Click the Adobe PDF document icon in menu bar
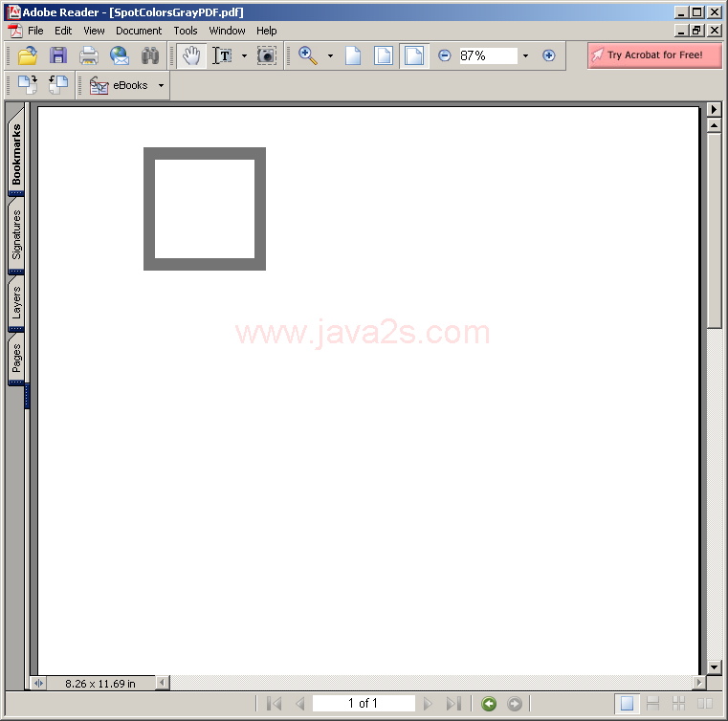Image resolution: width=728 pixels, height=721 pixels. (x=15, y=31)
